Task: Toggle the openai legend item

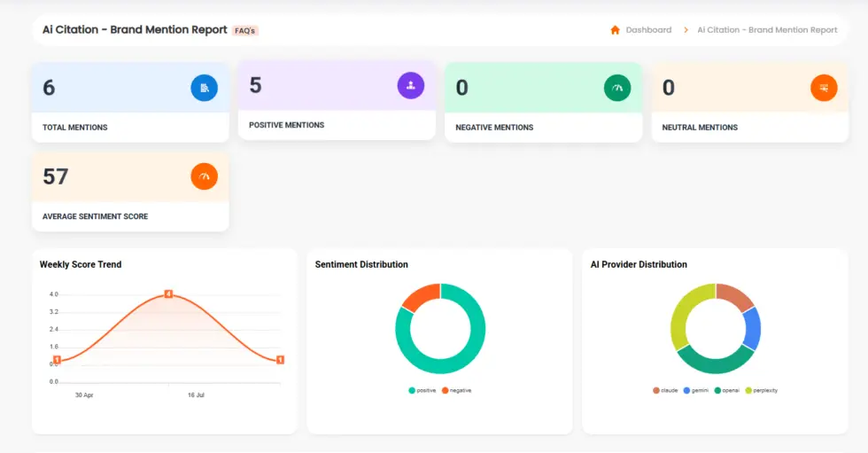Action: (727, 390)
